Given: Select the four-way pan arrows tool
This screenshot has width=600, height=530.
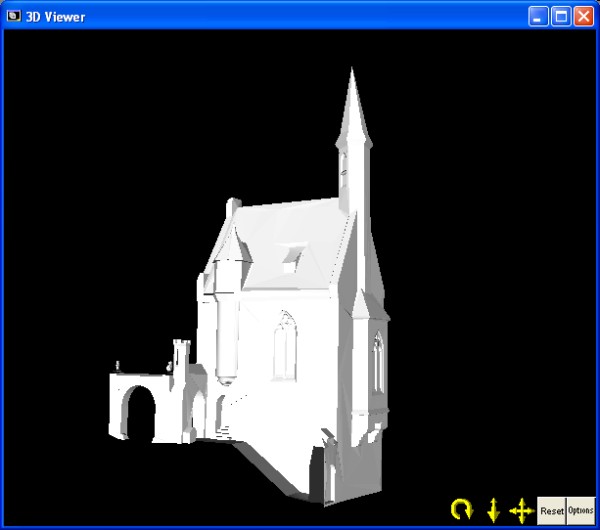Looking at the screenshot, I should coord(522,510).
